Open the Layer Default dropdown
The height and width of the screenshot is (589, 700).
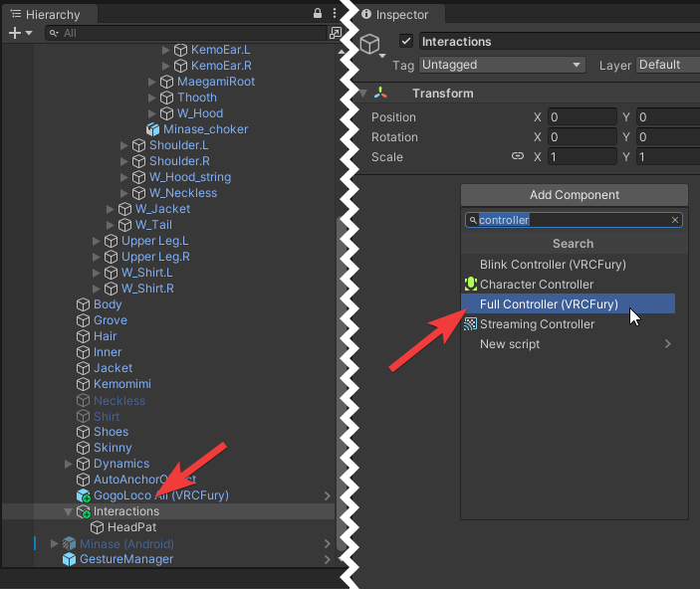coord(669,65)
